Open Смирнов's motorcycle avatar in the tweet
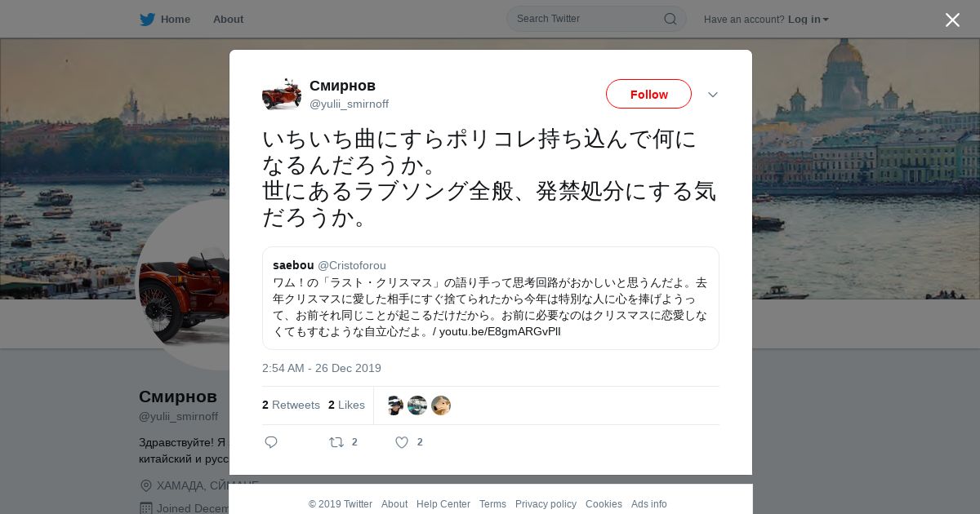Image resolution: width=980 pixels, height=514 pixels. tap(282, 94)
